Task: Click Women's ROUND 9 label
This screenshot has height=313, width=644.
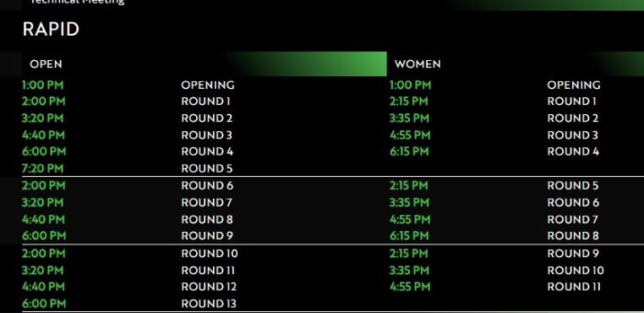Action: coord(573,254)
